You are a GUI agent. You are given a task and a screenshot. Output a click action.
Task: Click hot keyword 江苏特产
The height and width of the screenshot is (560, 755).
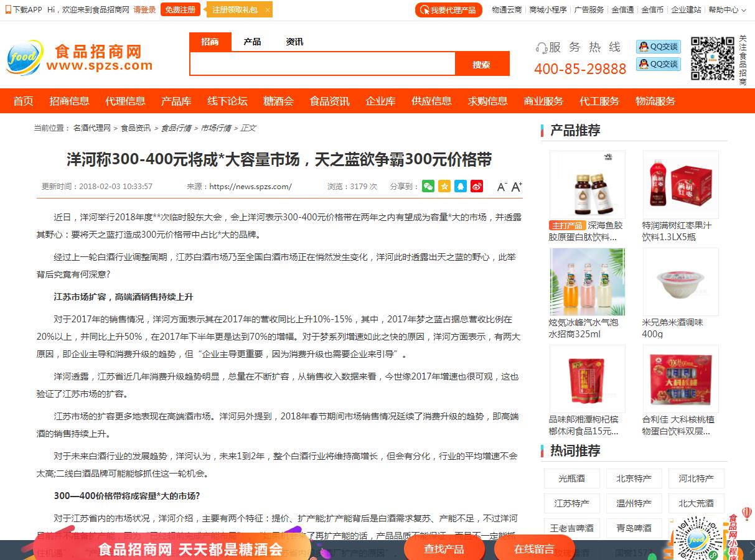tap(571, 503)
